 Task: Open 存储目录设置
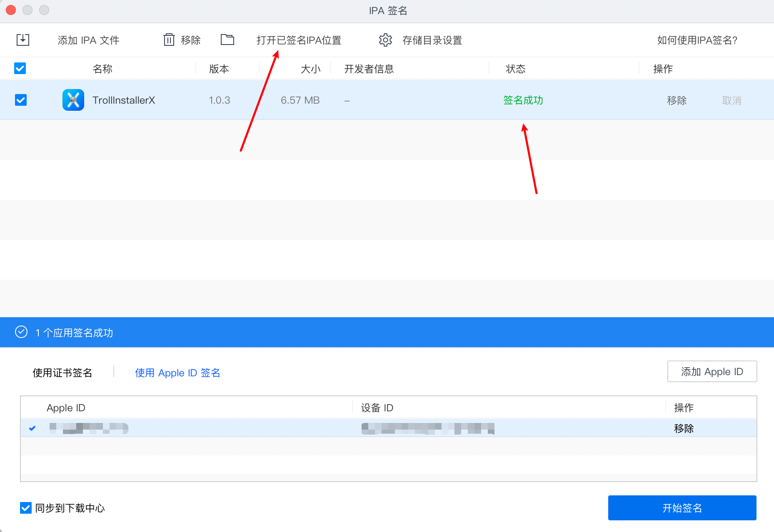[432, 40]
